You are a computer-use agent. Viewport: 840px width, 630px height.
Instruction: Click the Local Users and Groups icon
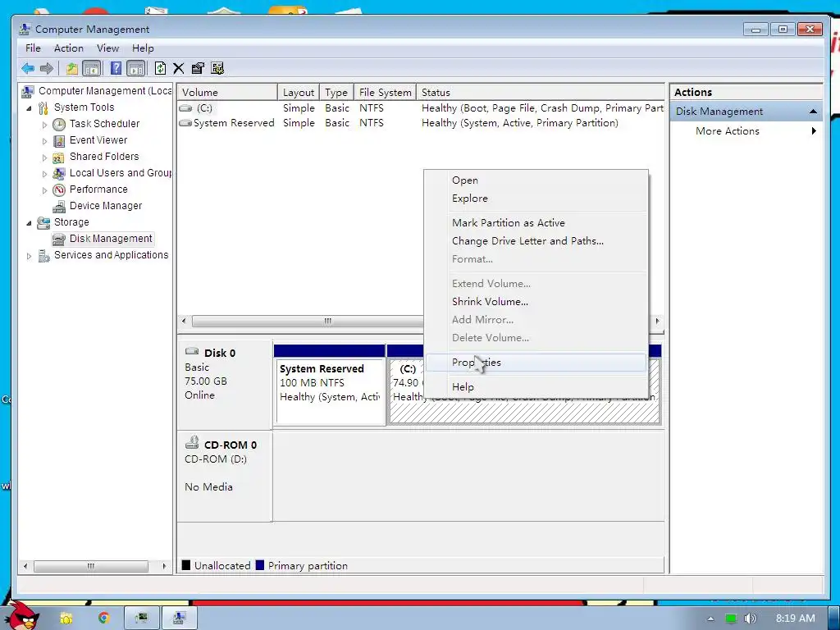[59, 174]
